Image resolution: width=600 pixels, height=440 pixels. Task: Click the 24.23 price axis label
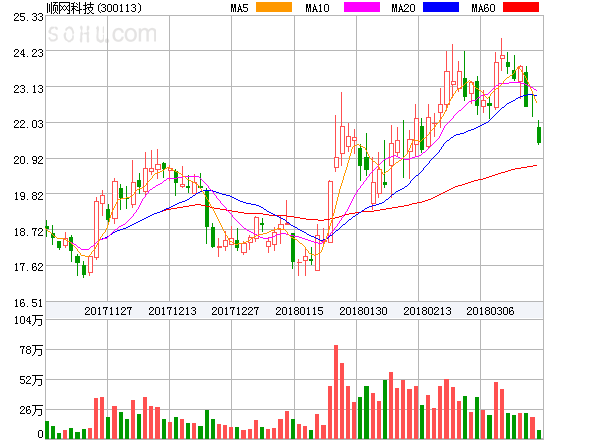pos(28,53)
